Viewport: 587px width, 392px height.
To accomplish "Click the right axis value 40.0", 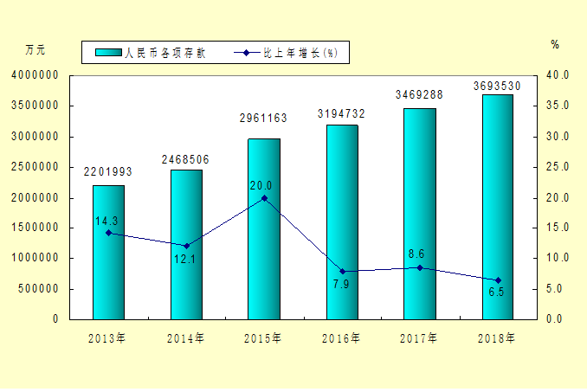I will coord(558,75).
